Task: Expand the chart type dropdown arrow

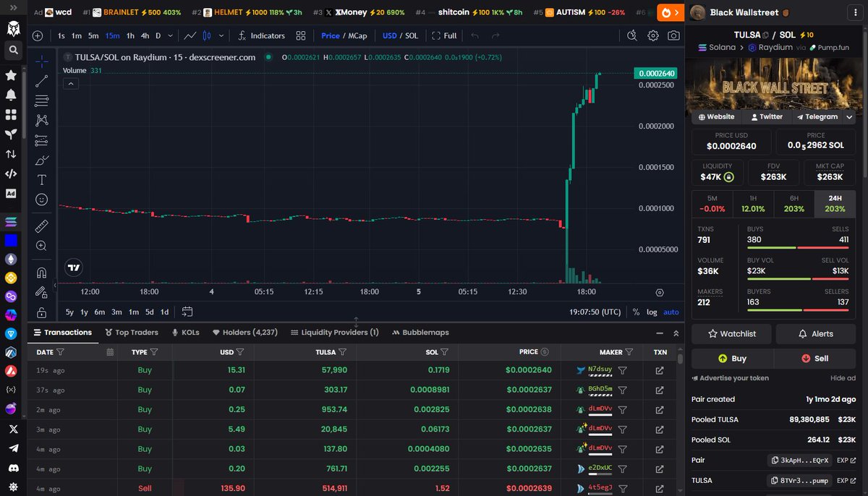Action: click(x=221, y=35)
